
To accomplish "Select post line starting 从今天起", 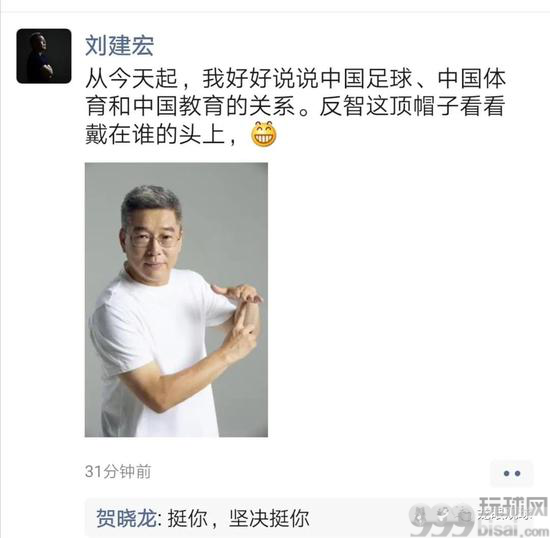I will click(x=295, y=79).
